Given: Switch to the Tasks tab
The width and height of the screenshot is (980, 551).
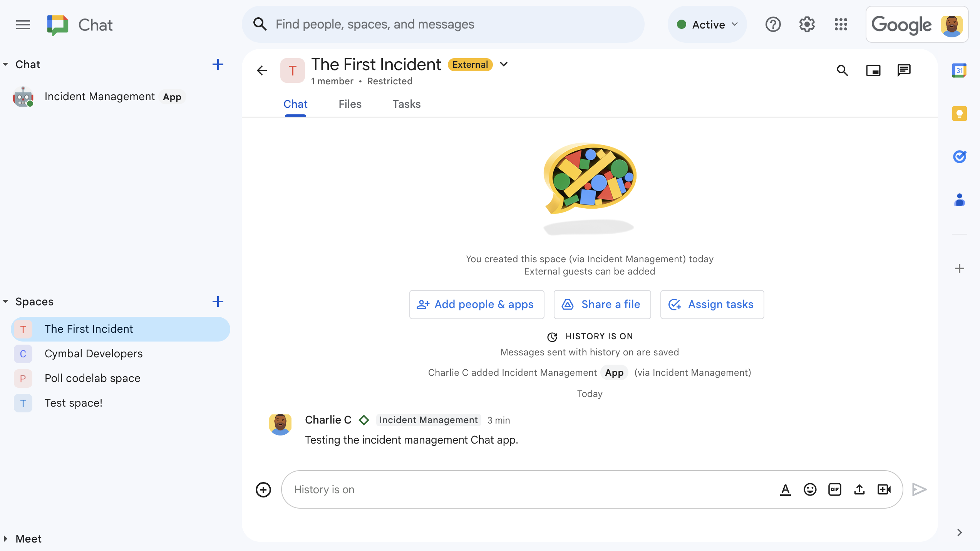Looking at the screenshot, I should (407, 104).
